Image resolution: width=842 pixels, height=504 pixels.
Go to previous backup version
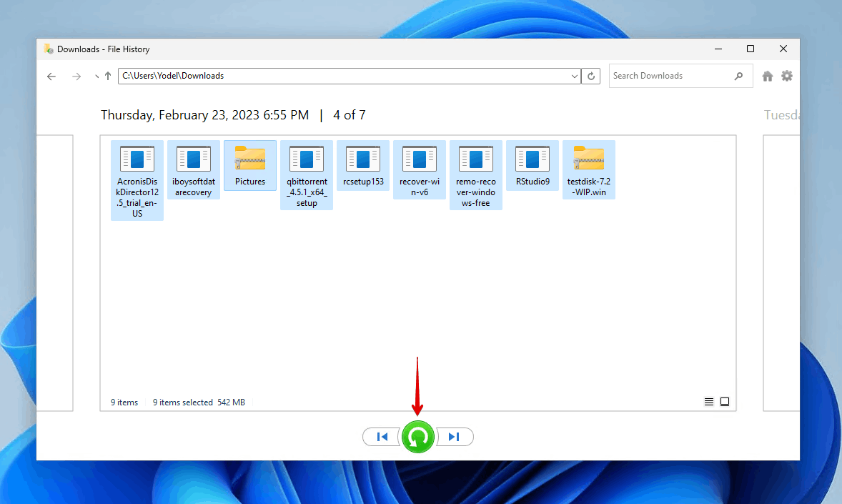(381, 437)
